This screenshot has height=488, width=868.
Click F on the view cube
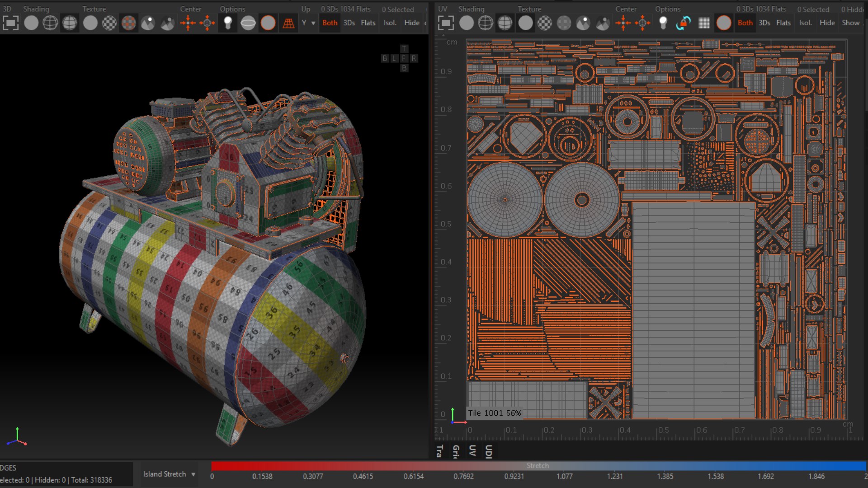point(404,58)
